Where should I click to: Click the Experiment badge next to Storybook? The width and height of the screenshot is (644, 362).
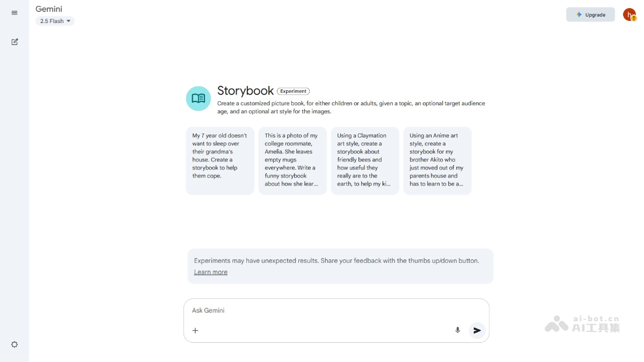(294, 91)
